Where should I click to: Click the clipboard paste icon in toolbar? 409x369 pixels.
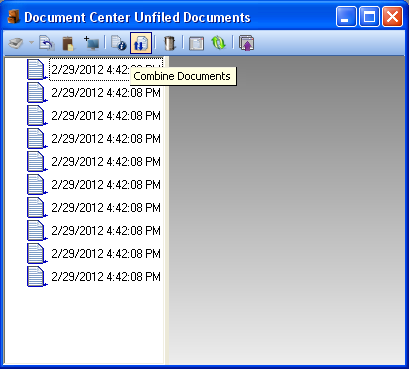(x=68, y=43)
